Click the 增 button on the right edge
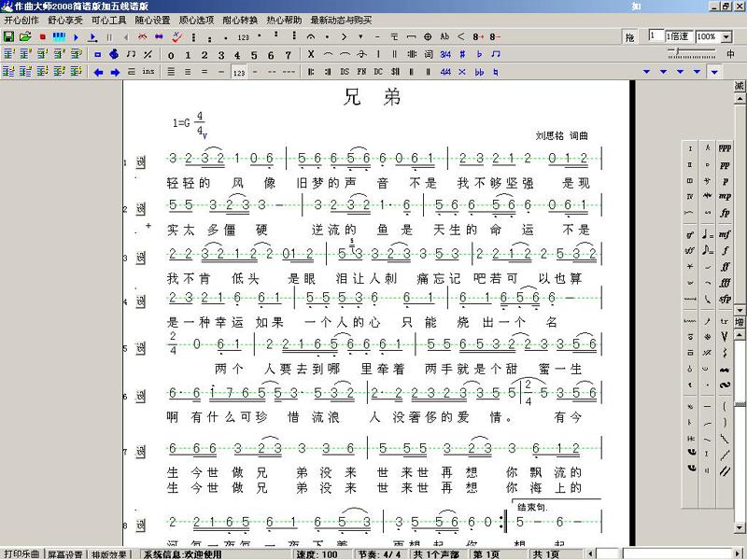This screenshot has width=747, height=560. (739, 321)
